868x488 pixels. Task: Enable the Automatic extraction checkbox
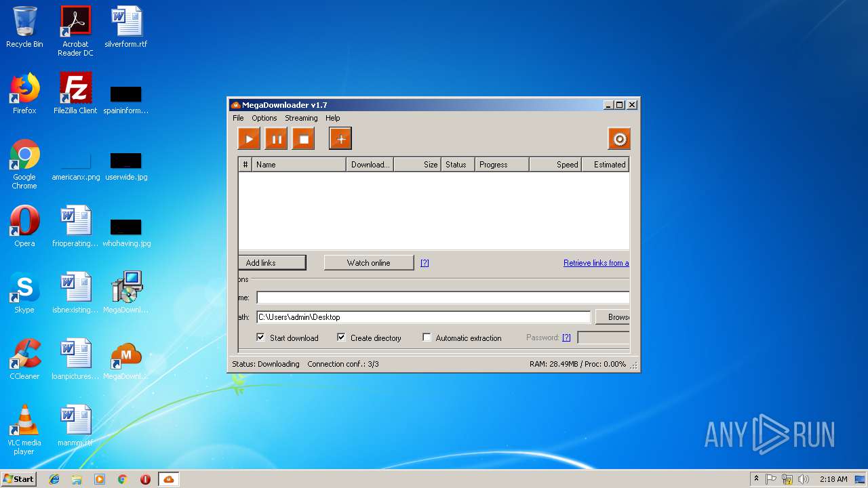(427, 338)
